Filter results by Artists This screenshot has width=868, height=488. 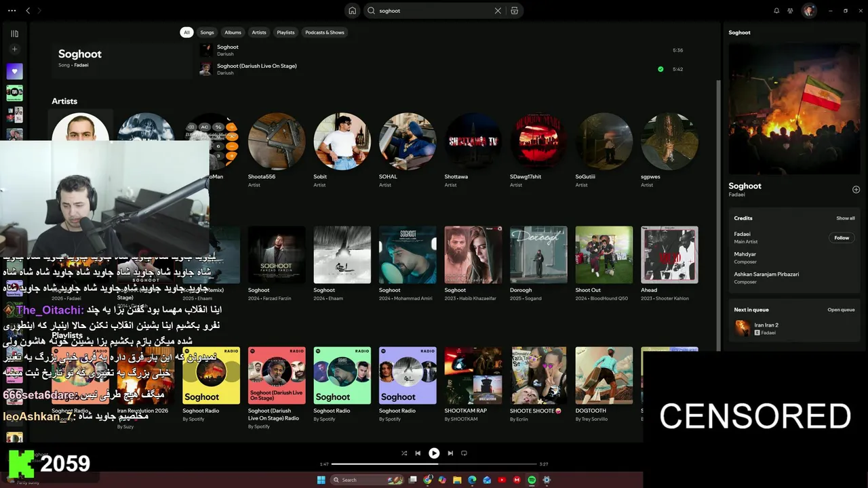(x=259, y=33)
